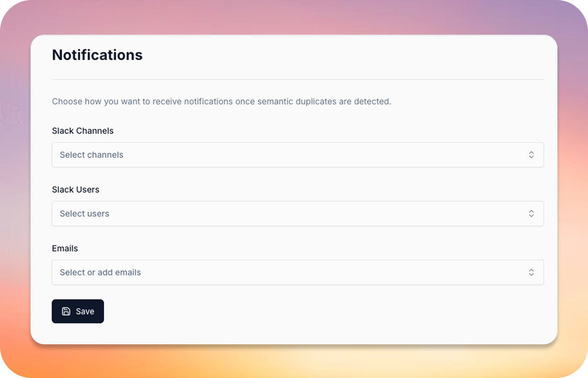This screenshot has height=378, width=588.
Task: Open the Emails selection dropdown
Action: pyautogui.click(x=297, y=272)
